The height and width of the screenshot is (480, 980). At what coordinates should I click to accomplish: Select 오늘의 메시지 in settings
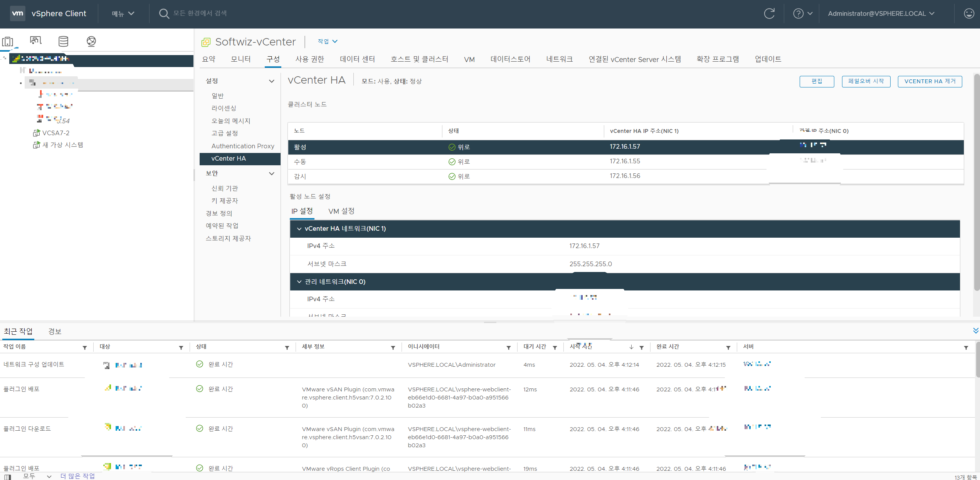(231, 121)
